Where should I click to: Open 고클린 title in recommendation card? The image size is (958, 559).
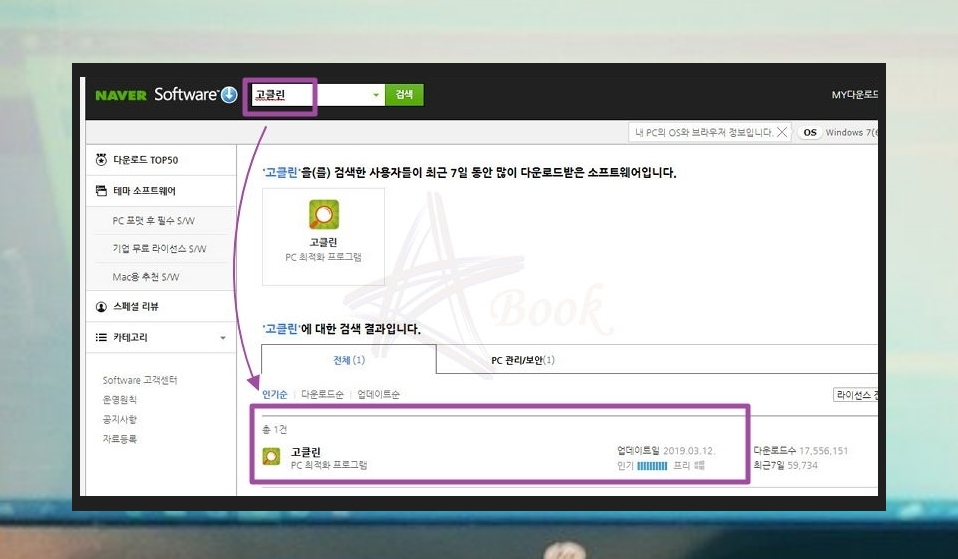(323, 242)
